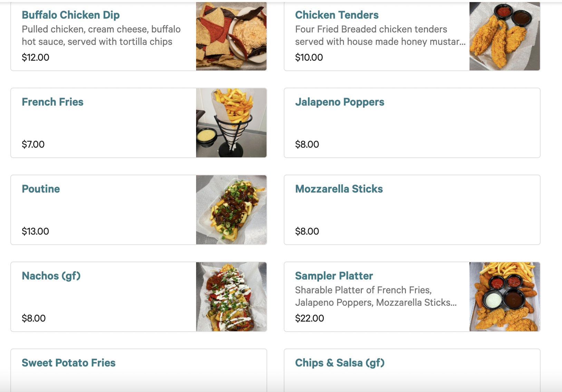
Task: Open Sweet Potato Fries item
Action: (69, 363)
